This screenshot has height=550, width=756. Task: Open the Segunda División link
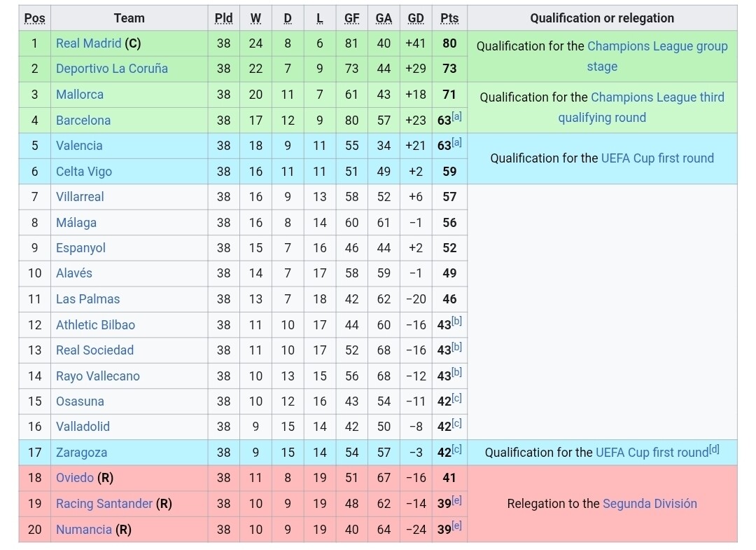pyautogui.click(x=650, y=504)
